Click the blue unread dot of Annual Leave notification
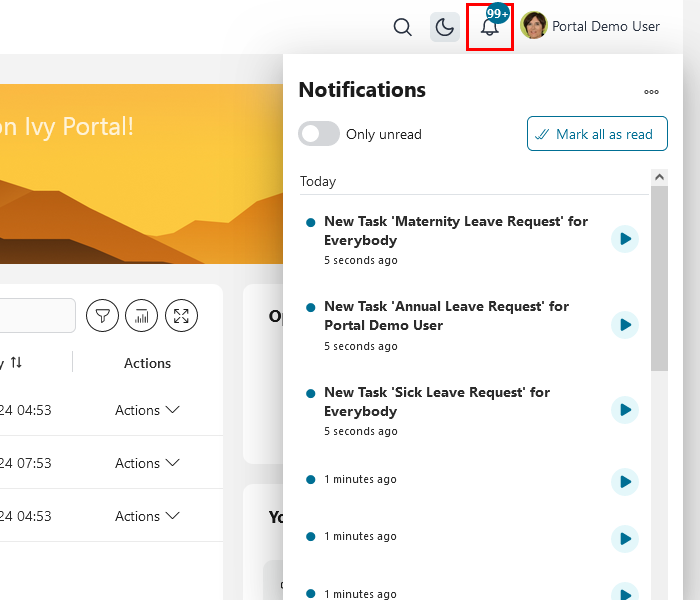 pyautogui.click(x=311, y=307)
